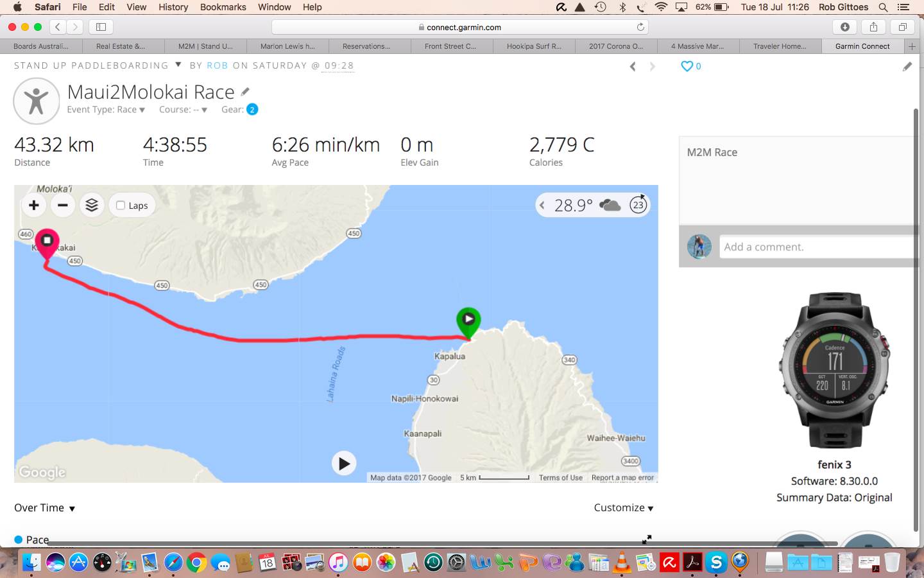Viewport: 924px width, 578px height.
Task: Open Rob's profile link in header
Action: tap(217, 66)
